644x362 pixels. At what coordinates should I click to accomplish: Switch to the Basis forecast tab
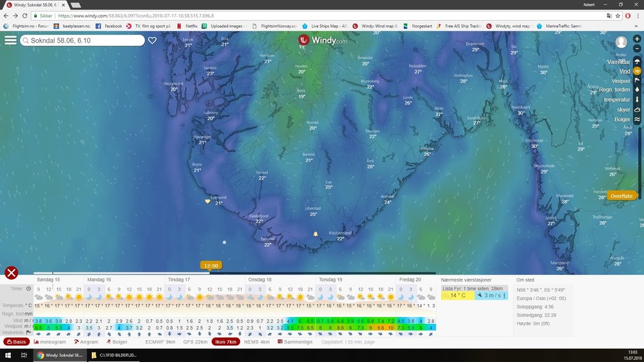point(17,341)
